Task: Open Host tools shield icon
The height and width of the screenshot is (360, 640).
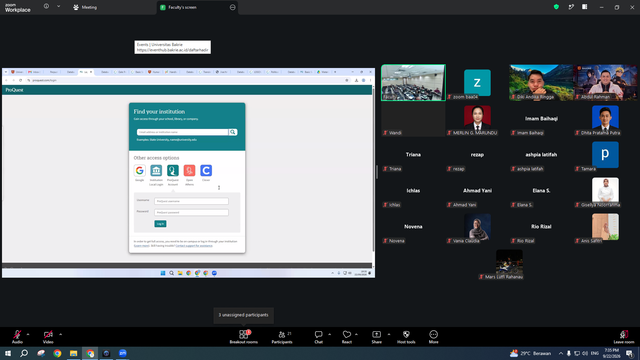Action: click(406, 334)
